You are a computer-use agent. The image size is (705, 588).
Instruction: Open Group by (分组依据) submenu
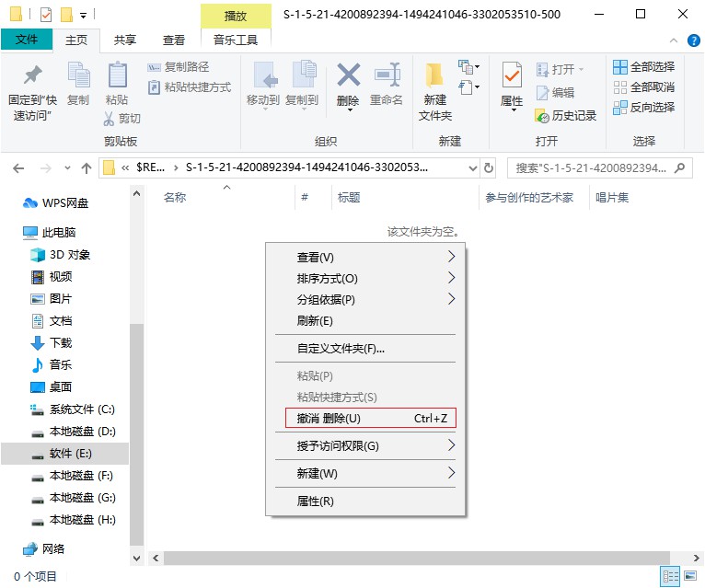point(365,299)
